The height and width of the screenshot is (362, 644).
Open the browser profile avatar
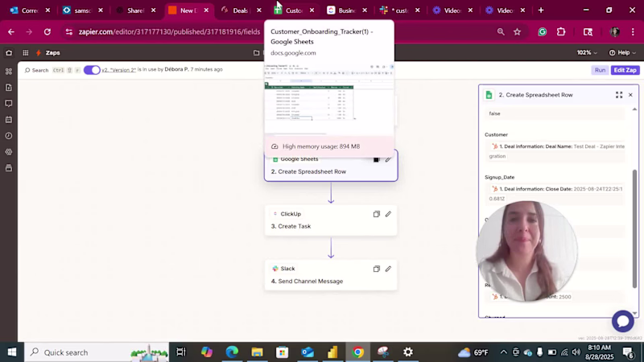point(614,31)
